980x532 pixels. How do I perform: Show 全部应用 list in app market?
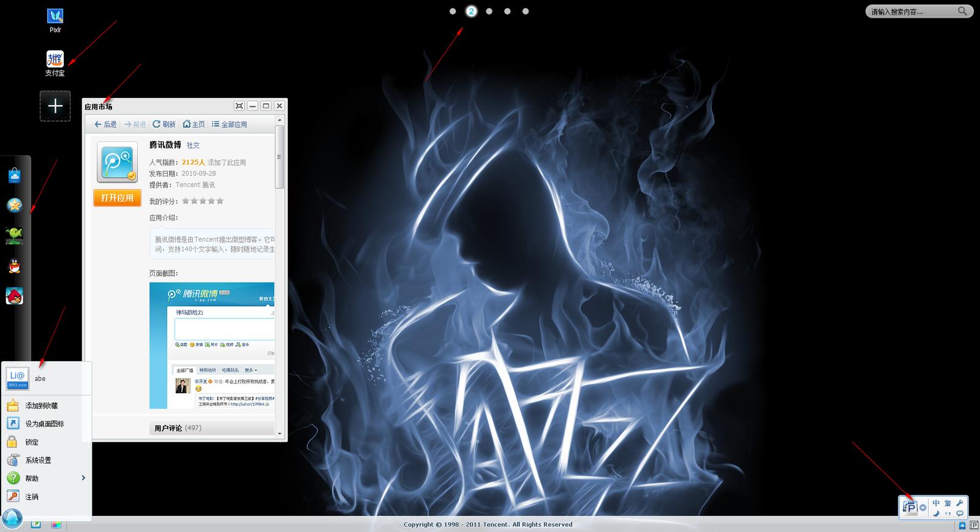coord(230,124)
